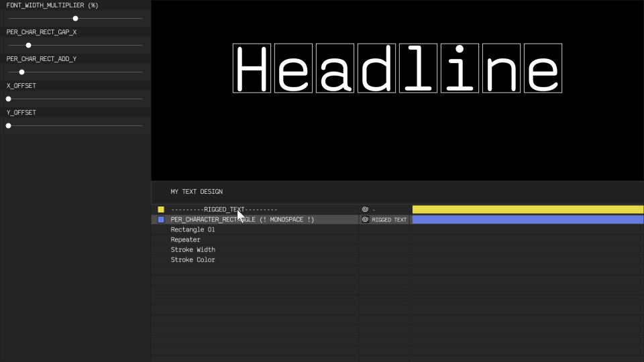Click the Y_OFFSET slider handle
Viewport: 644px width, 362px height.
(8, 125)
